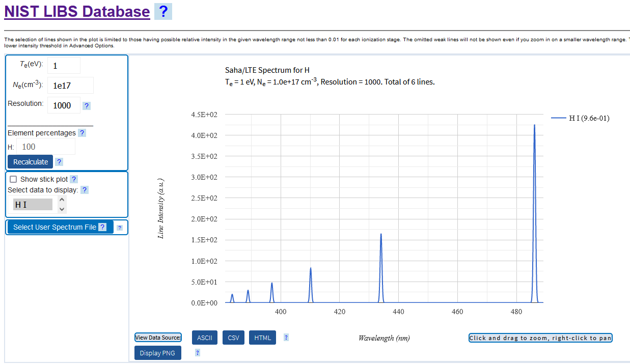Click the HTML data source button
This screenshot has width=630, height=364.
pyautogui.click(x=263, y=338)
